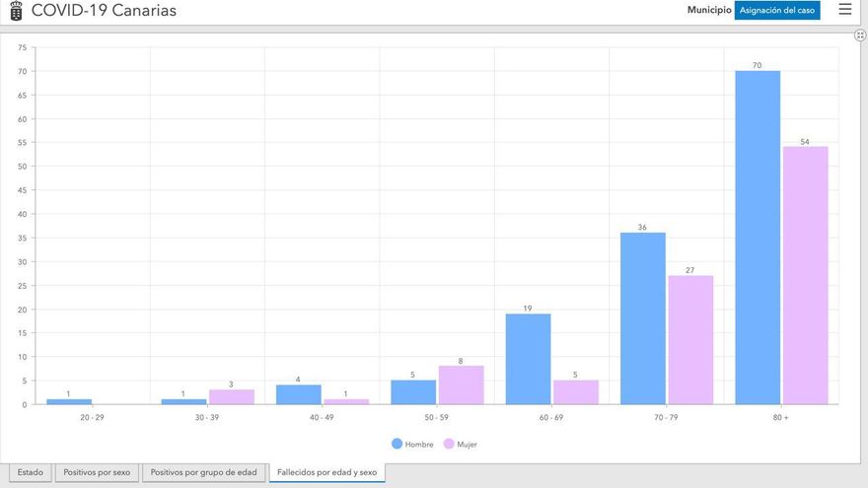Open the hamburger menu
The image size is (868, 488).
[x=844, y=10]
